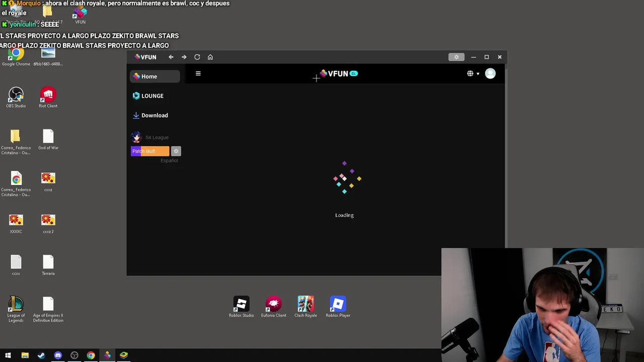Screen dimensions: 644x362
Task: Select League of Legends desktop shortcut
Action: point(16,309)
